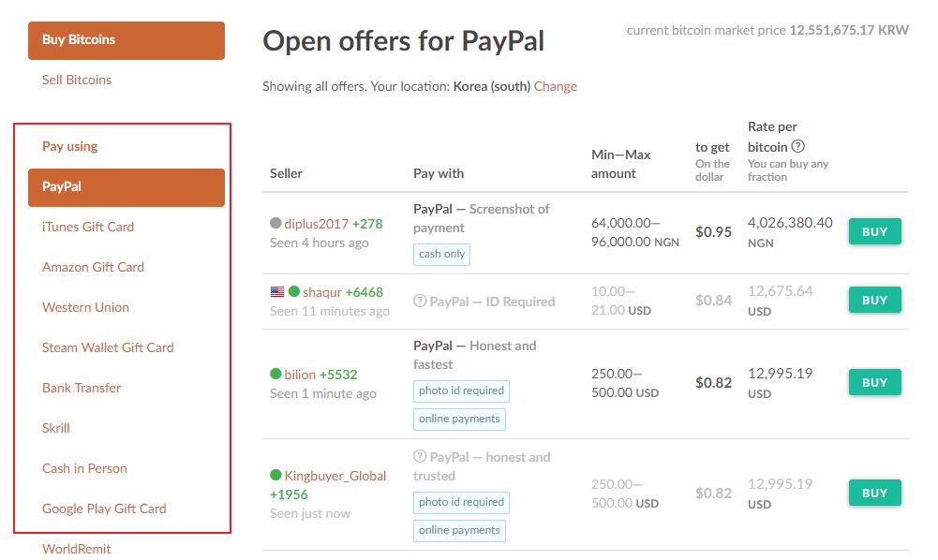Click the 'Seller' column header
The image size is (938, 560).
coord(286,173)
